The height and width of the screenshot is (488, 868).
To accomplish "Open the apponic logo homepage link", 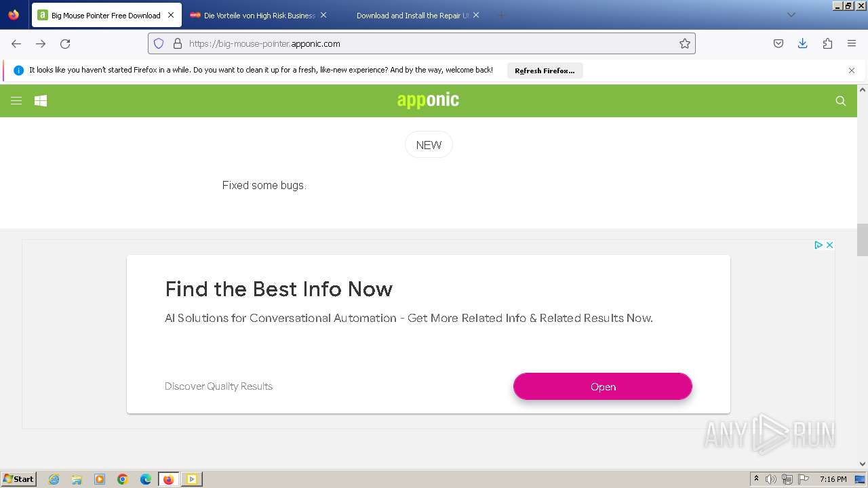I will 428,100.
